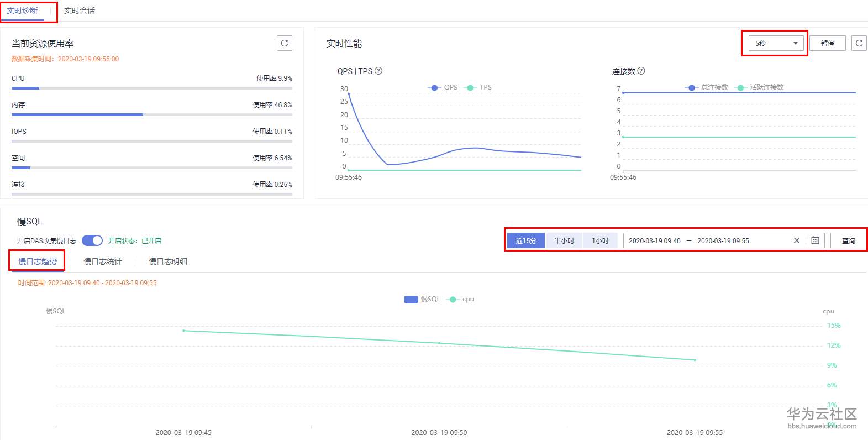Screen dimensions: 868x440
Task: Click the 使用率 9.9% CPU value
Action: (x=274, y=78)
